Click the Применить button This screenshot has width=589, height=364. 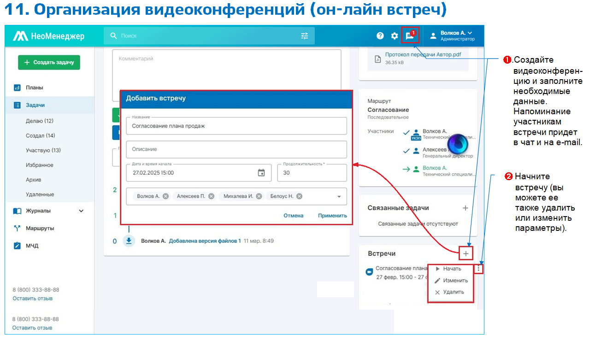tap(332, 216)
